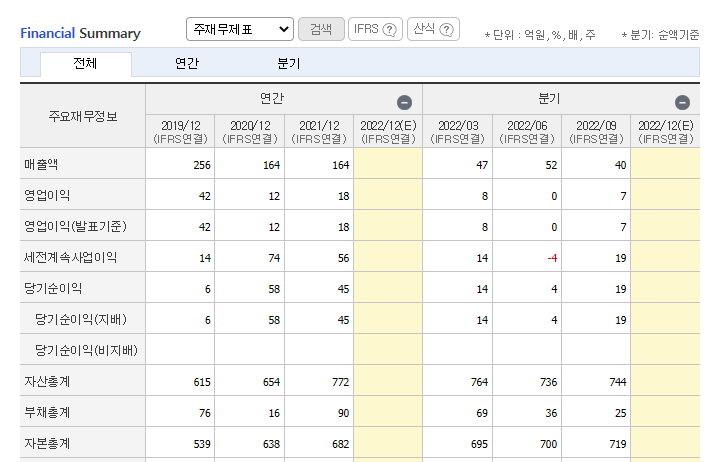
Task: Click the 영업이익(발표기준) row label
Action: pos(76,226)
